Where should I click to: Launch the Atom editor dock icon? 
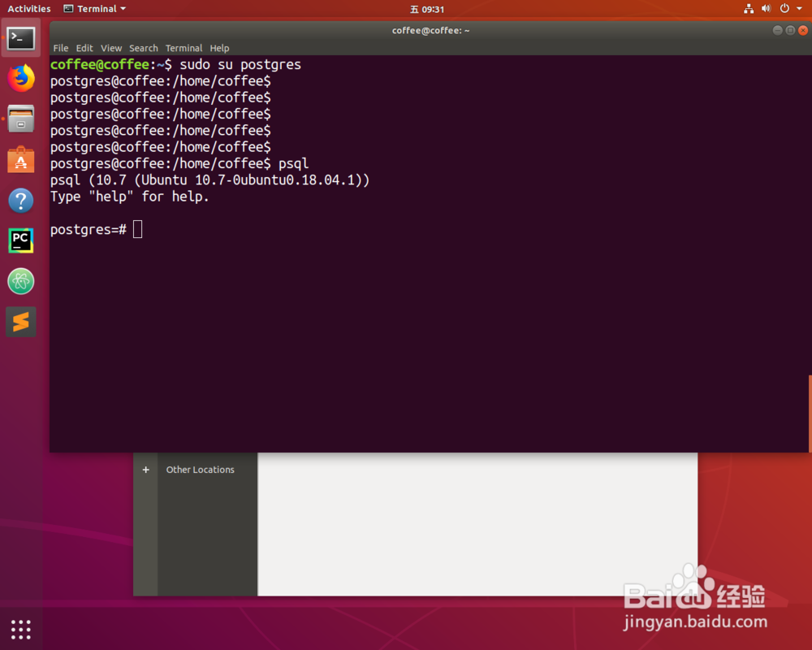coord(21,281)
